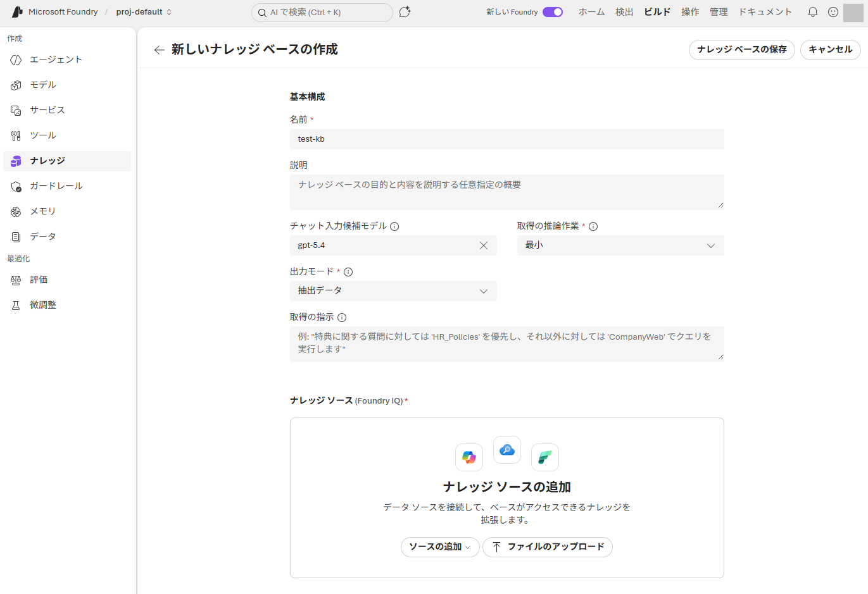Open the AI chat sparkle icon beside search
The width and height of the screenshot is (868, 594).
point(405,12)
